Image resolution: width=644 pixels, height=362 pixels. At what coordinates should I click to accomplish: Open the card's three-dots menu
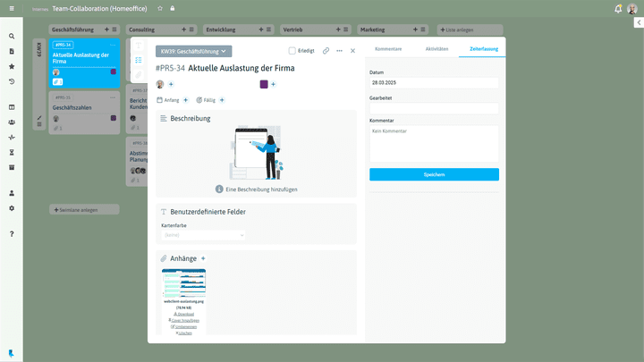pyautogui.click(x=339, y=51)
